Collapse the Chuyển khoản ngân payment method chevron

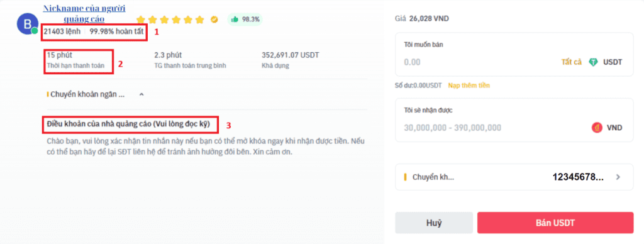pyautogui.click(x=142, y=94)
